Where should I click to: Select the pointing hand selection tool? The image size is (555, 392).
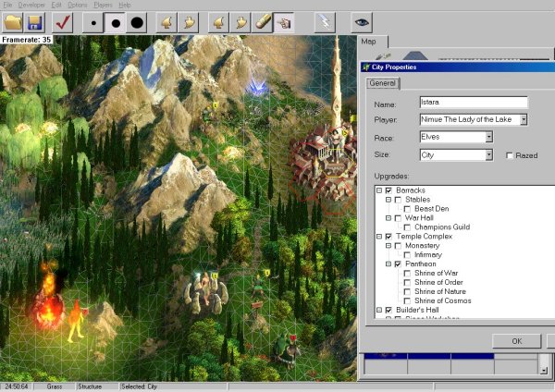(x=284, y=23)
